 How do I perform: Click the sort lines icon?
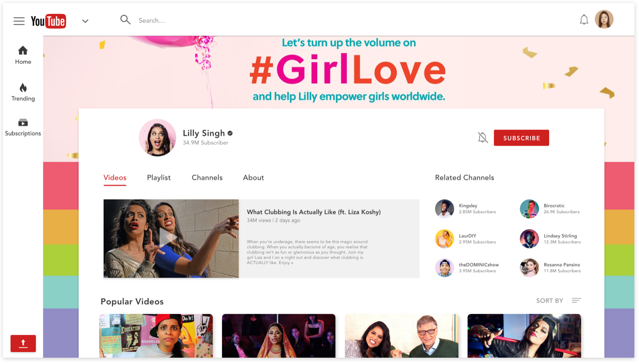coord(576,300)
